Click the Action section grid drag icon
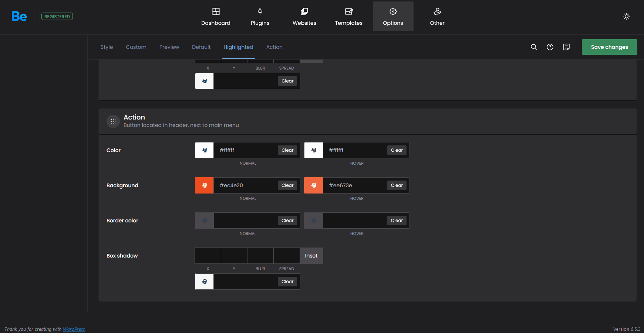This screenshot has width=644, height=333. [x=113, y=121]
